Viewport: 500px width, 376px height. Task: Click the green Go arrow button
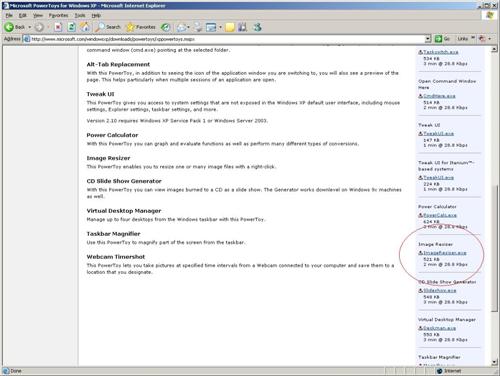[438, 39]
